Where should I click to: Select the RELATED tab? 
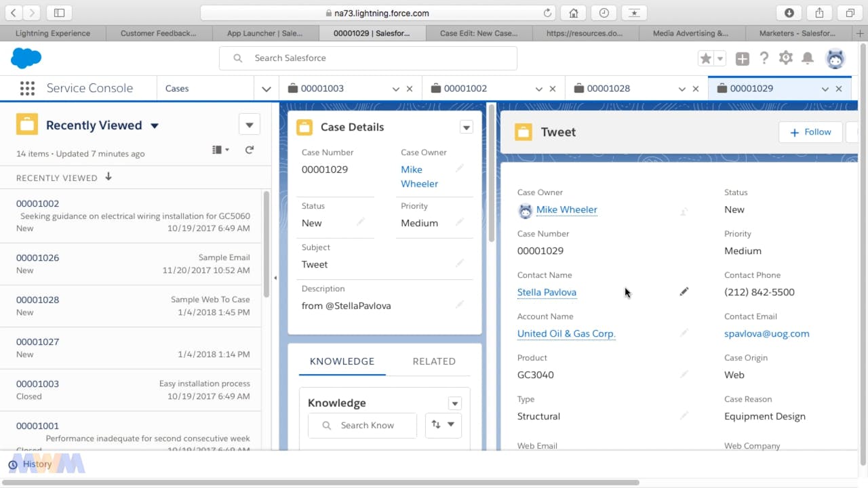(x=434, y=361)
